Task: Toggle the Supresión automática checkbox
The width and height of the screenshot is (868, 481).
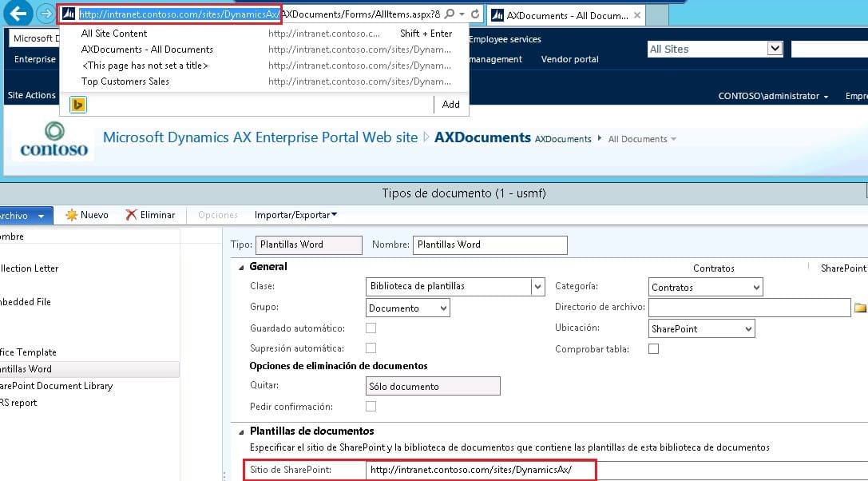Action: pyautogui.click(x=371, y=348)
